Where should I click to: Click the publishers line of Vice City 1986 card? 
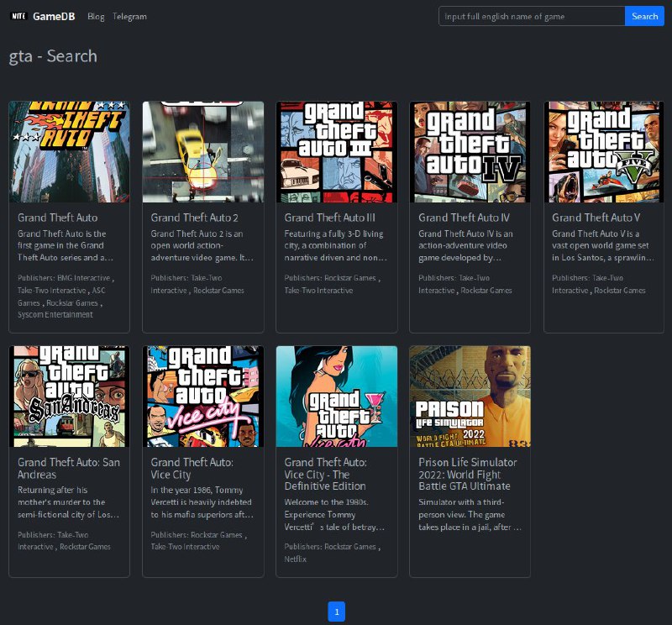click(x=199, y=541)
